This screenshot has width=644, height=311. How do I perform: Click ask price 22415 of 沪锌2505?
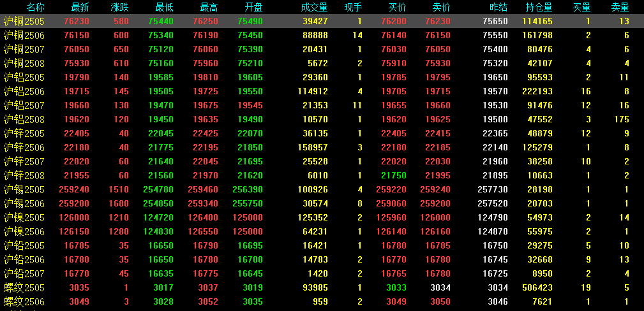click(x=438, y=133)
